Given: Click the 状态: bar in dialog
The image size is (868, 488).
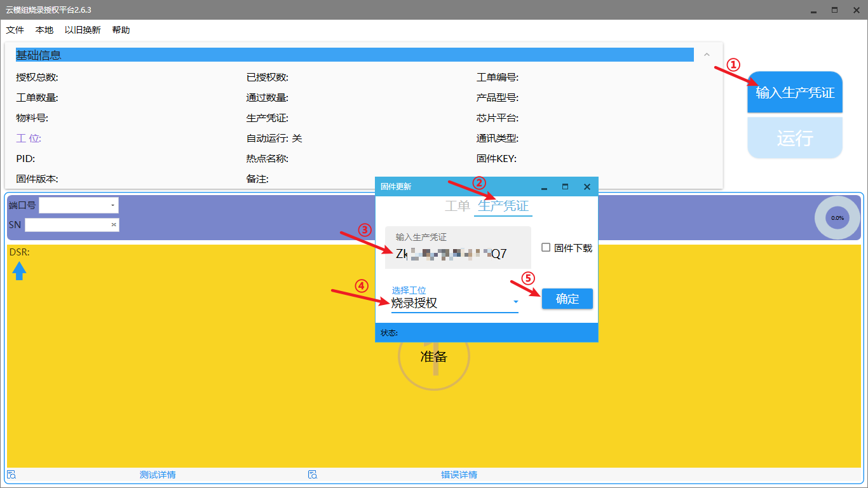Looking at the screenshot, I should 487,332.
